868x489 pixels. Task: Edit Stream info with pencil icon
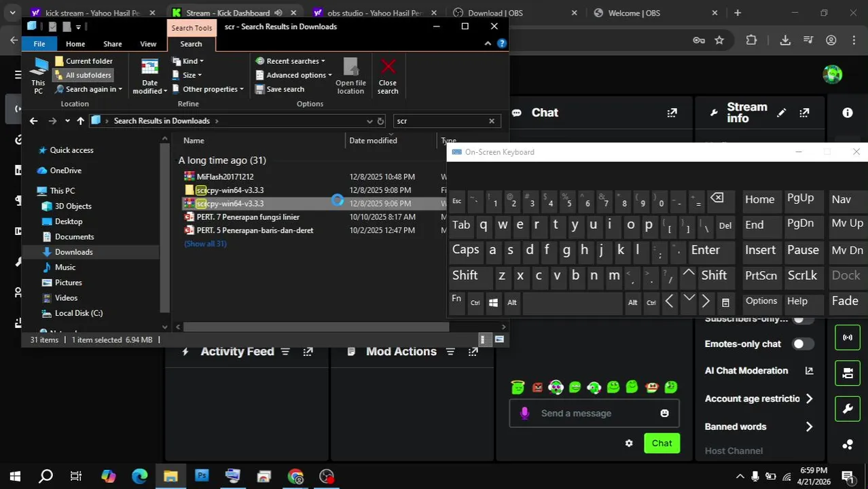click(x=782, y=113)
